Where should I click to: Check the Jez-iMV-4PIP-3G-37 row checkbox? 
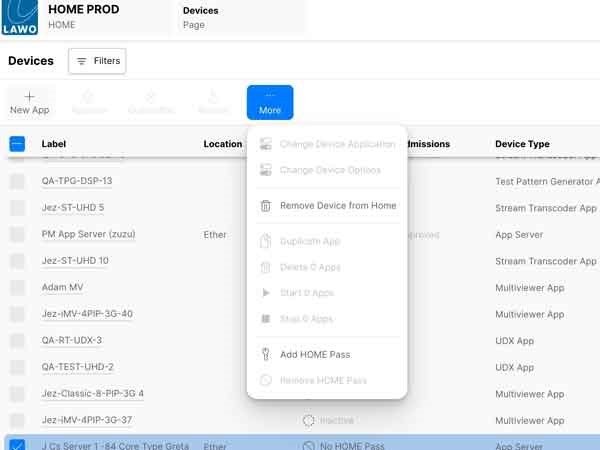(x=17, y=421)
